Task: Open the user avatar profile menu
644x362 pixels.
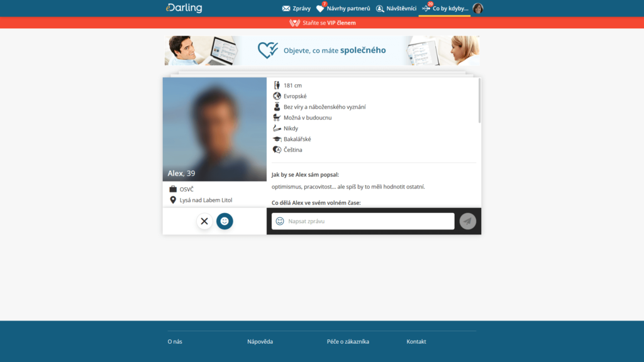Action: click(x=478, y=8)
